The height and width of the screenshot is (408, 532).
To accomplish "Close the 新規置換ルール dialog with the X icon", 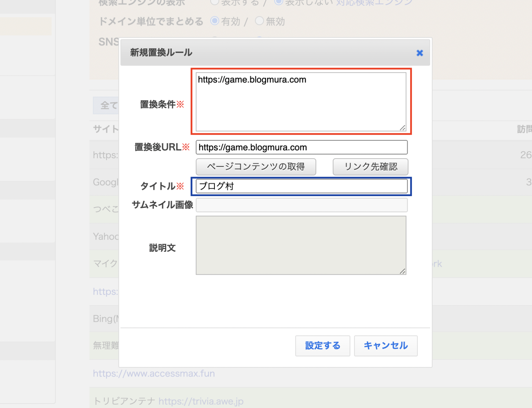I will point(419,53).
